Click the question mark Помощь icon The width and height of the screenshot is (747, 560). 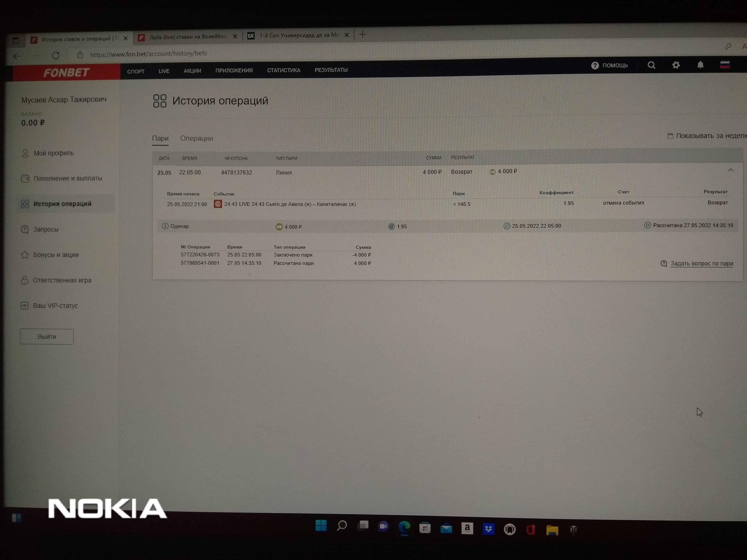click(x=595, y=66)
